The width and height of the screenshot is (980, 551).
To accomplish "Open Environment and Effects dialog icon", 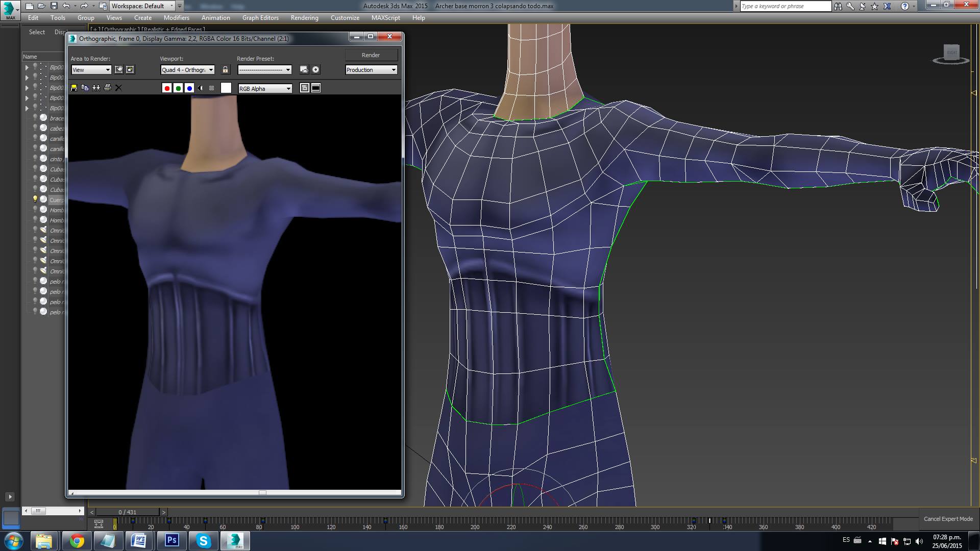I will pyautogui.click(x=316, y=70).
